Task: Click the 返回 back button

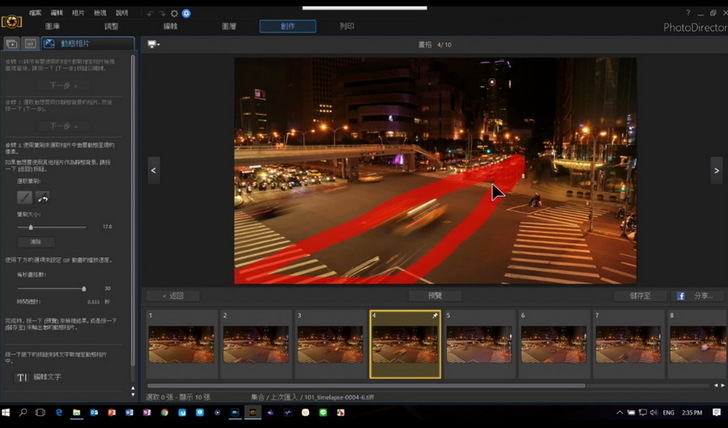Action: pos(173,296)
